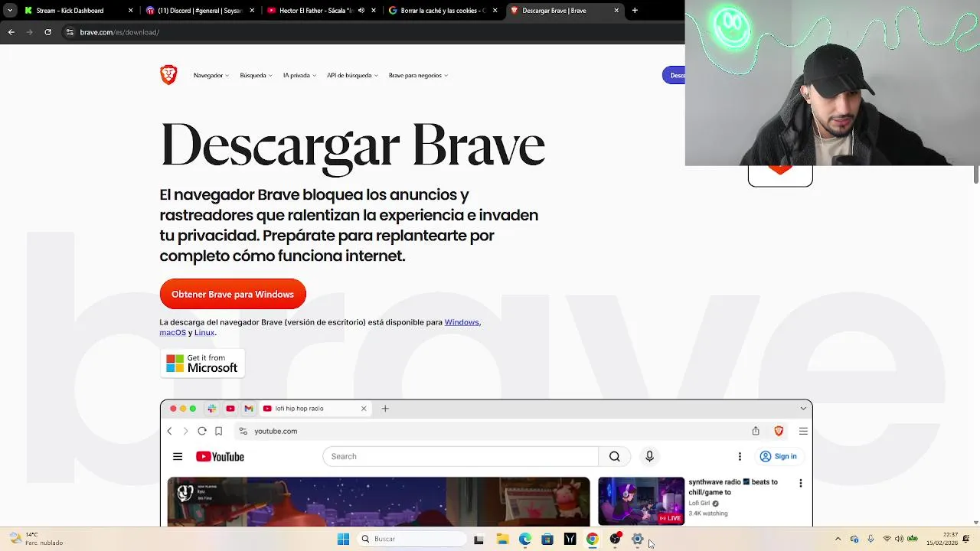Expand the IA privada menu
The width and height of the screenshot is (980, 551).
point(299,75)
